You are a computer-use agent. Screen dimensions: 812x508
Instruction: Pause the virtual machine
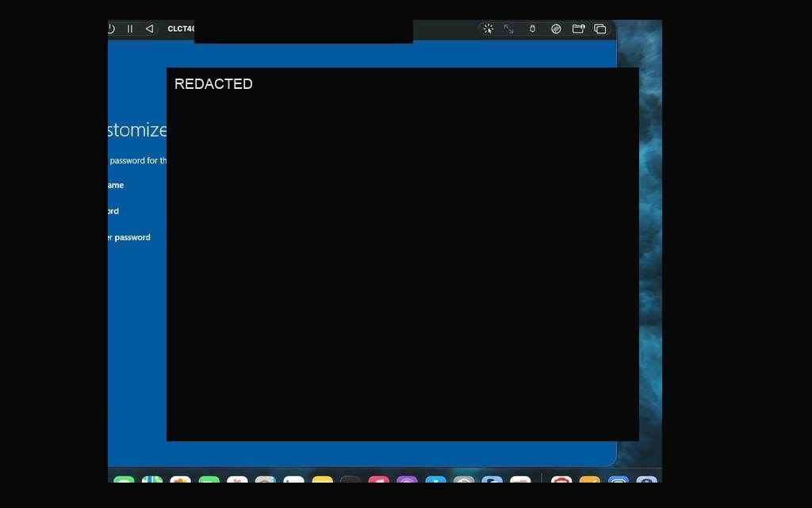coord(130,29)
